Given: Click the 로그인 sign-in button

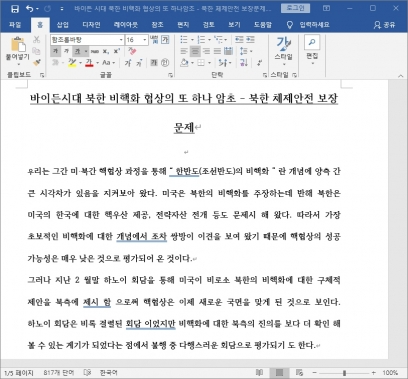Looking at the screenshot, I should [x=295, y=8].
